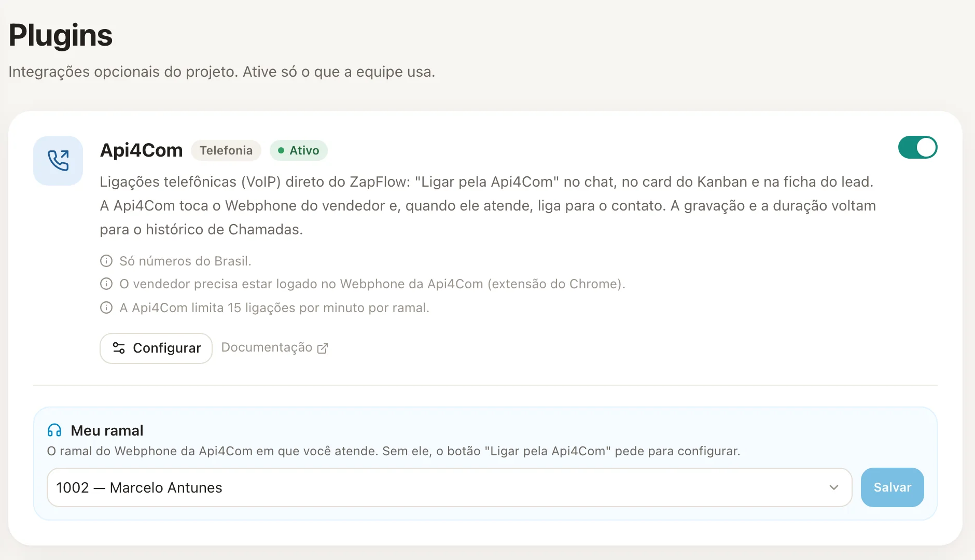Viewport: 975px width, 560px height.
Task: Click text 'Só números do Brasil.'
Action: click(x=185, y=261)
